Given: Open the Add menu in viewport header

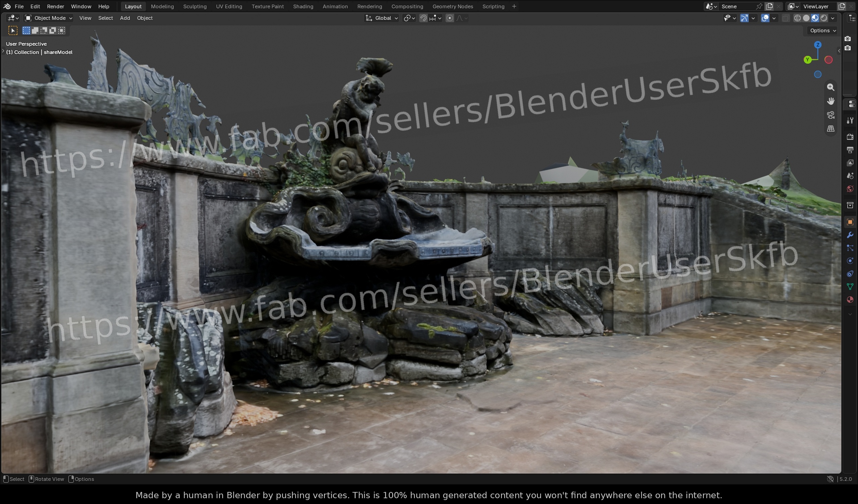Looking at the screenshot, I should [125, 18].
